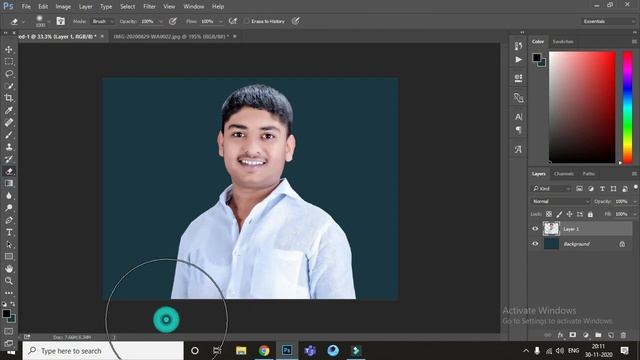Open the Edit Toolbar three-dots button
This screenshot has height=360, width=640.
tap(9, 293)
